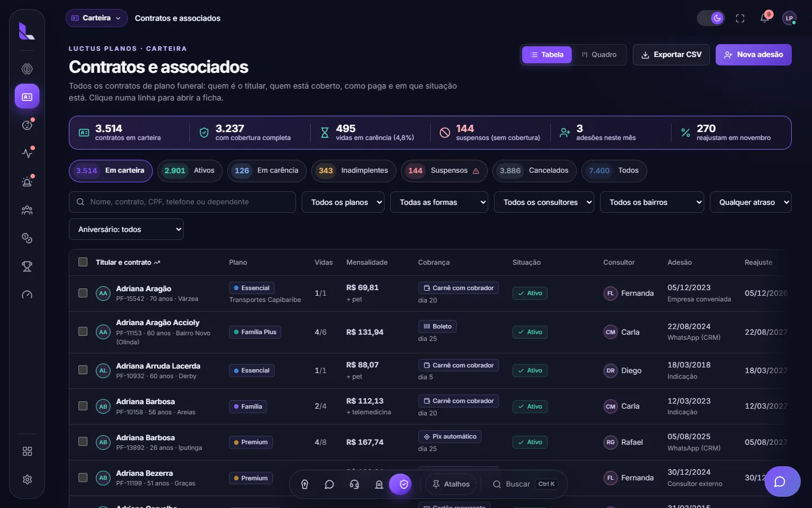Select the Ativos filter tab
This screenshot has width=812, height=508.
click(x=189, y=170)
